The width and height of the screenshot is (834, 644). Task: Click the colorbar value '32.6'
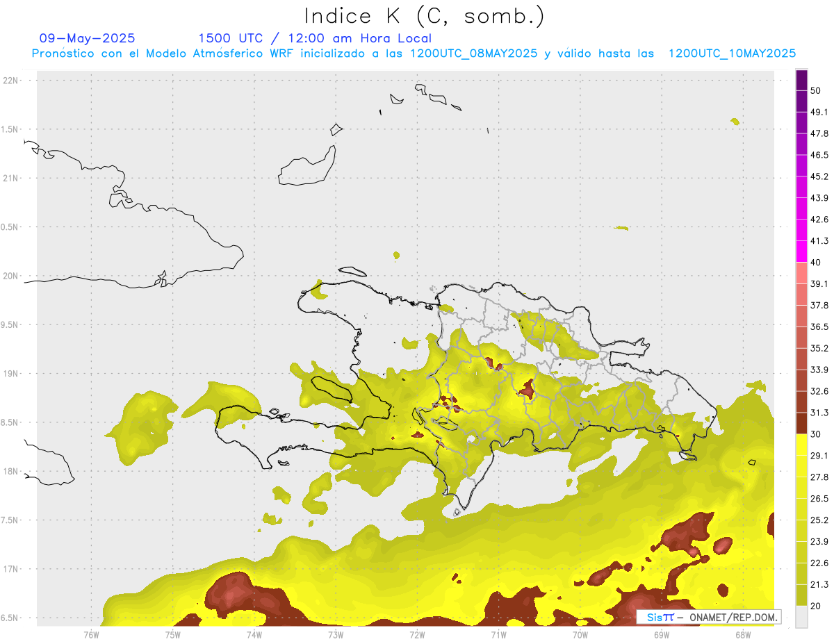point(819,391)
